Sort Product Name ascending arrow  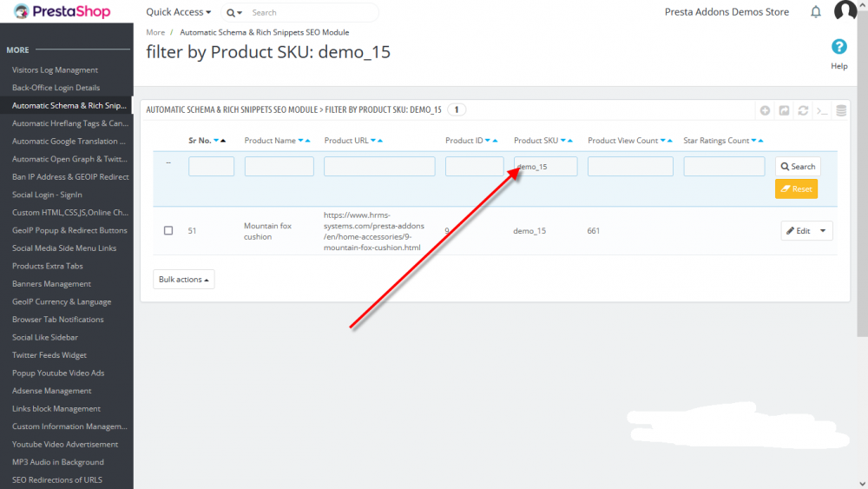(308, 141)
